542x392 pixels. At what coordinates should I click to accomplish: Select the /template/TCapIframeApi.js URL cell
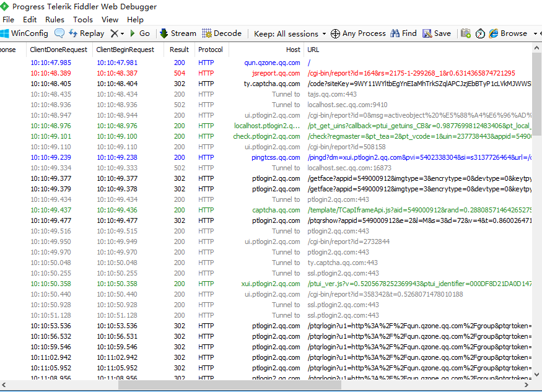(419, 210)
